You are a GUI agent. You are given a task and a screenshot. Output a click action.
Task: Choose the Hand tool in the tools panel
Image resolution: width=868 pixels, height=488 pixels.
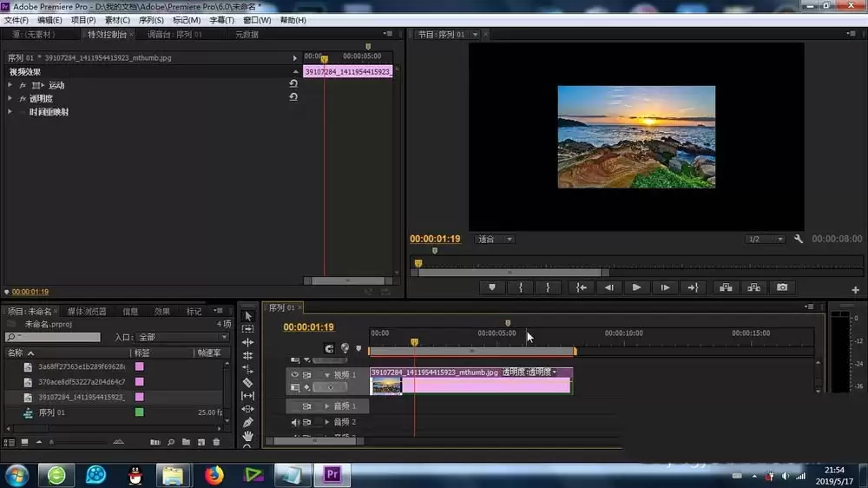coord(247,436)
